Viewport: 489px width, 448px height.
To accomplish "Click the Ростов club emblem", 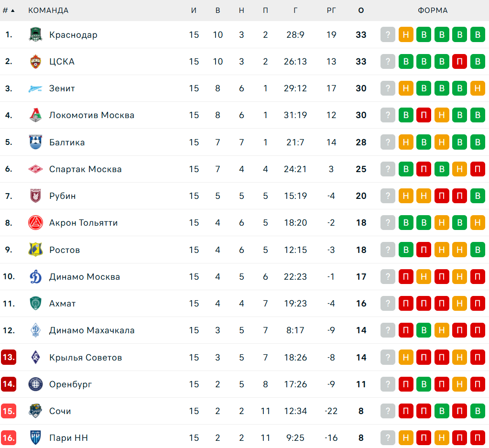I will 35,250.
